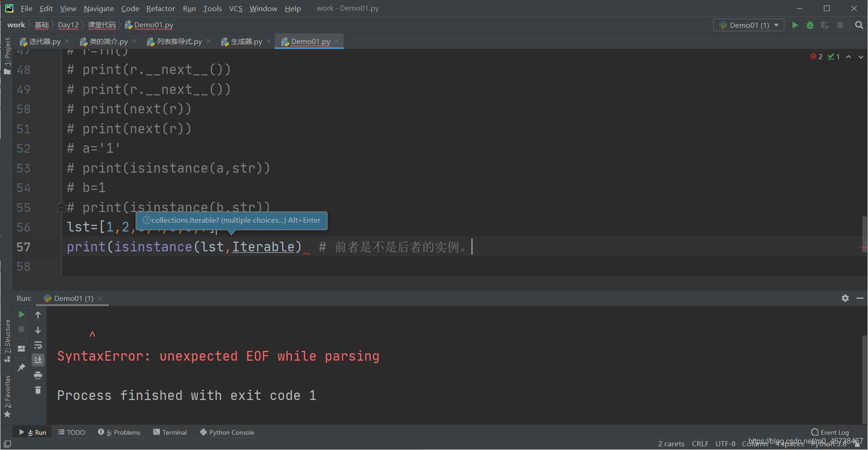Click the stop button in the Run panel
Image resolution: width=868 pixels, height=450 pixels.
click(x=21, y=329)
